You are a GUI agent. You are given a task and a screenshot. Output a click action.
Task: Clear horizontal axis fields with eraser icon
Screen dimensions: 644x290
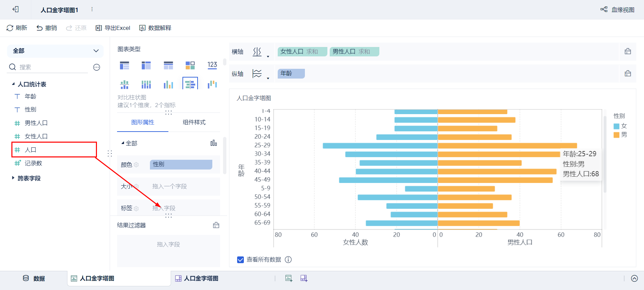[628, 51]
